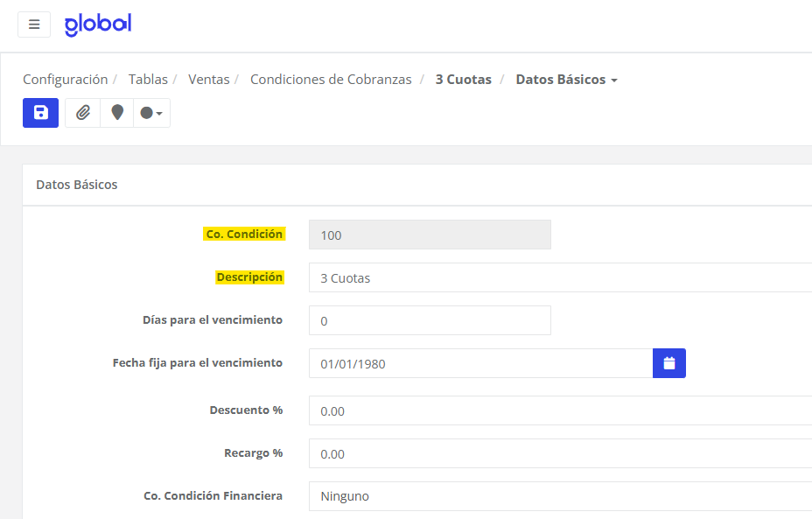Click the Días para el vencimiento label
The image size is (812, 519).
[x=213, y=320]
